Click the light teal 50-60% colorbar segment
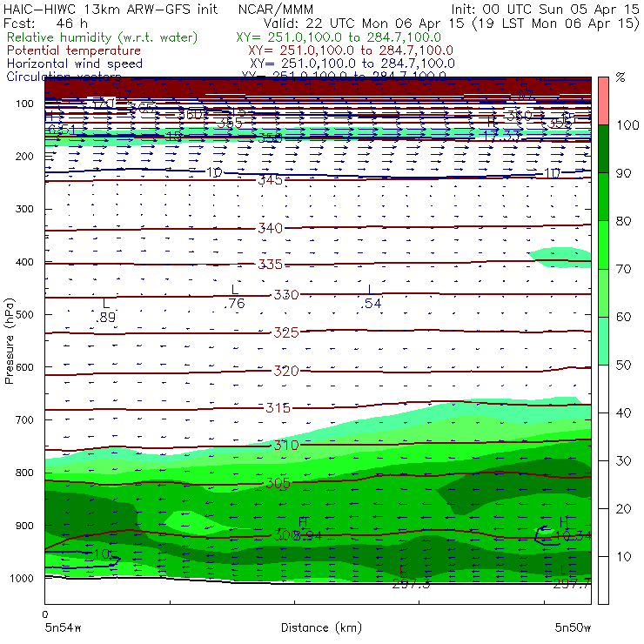This screenshot has height=644, width=644. [x=603, y=341]
